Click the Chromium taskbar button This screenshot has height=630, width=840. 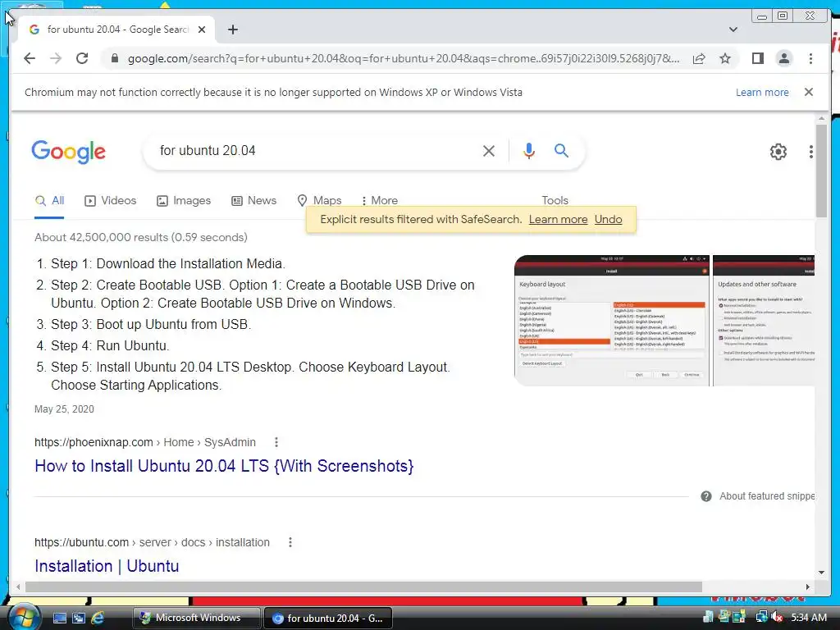pyautogui.click(x=328, y=618)
